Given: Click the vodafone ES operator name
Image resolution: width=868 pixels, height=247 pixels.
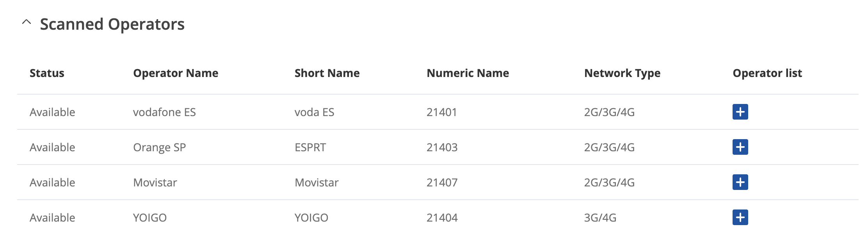Looking at the screenshot, I should point(164,112).
